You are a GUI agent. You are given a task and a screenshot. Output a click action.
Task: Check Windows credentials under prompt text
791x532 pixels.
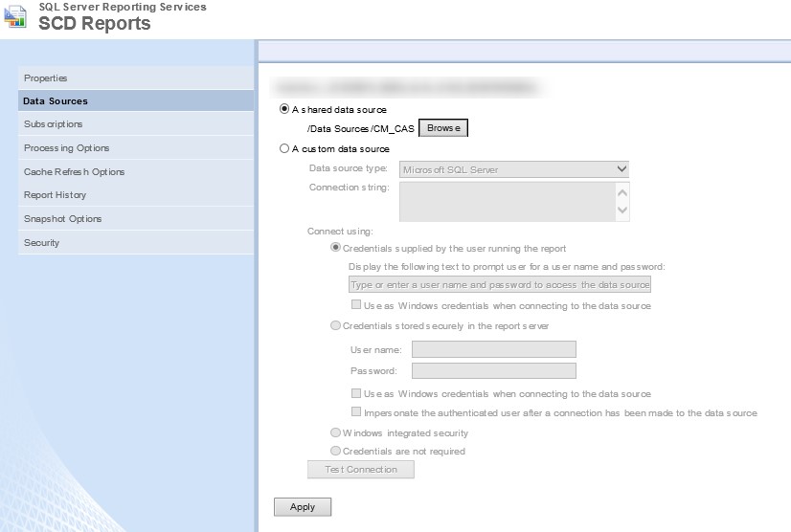click(x=356, y=304)
